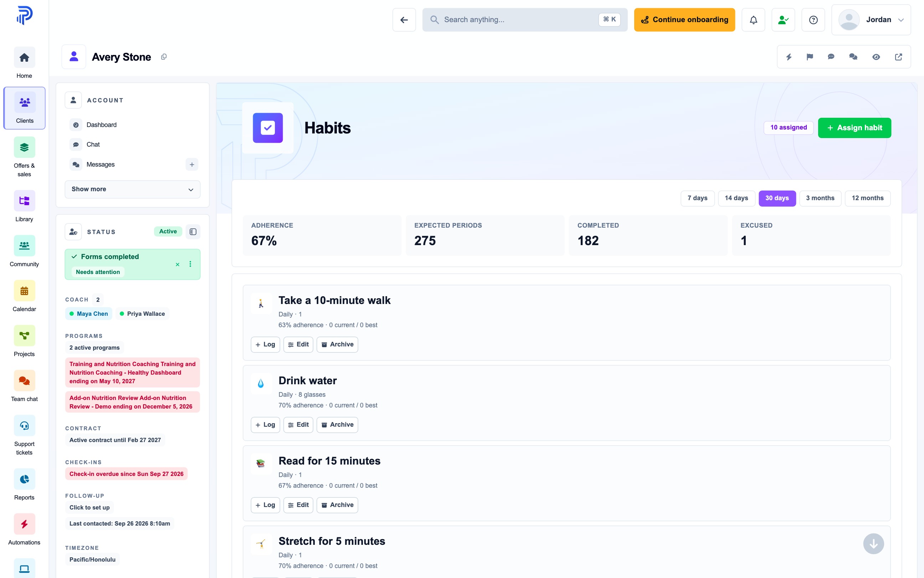The width and height of the screenshot is (924, 578).
Task: Open the Reports section
Action: pos(24,485)
